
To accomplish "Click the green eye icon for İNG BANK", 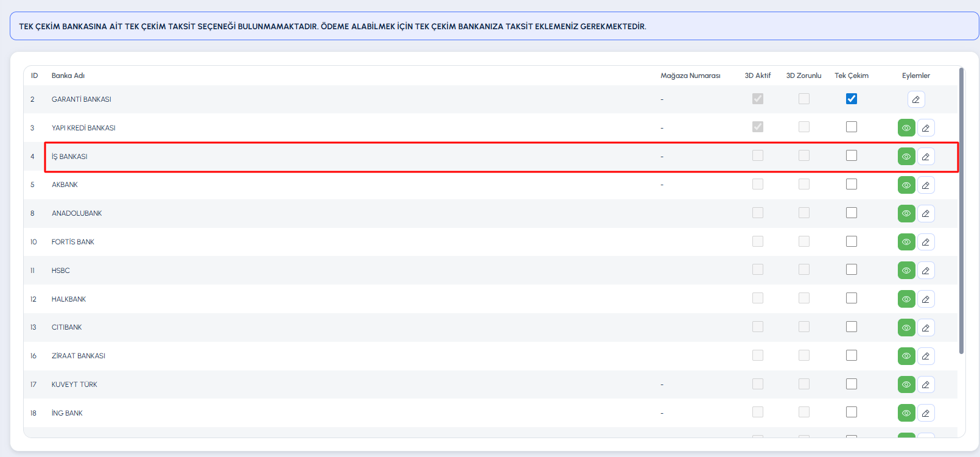I will (906, 413).
